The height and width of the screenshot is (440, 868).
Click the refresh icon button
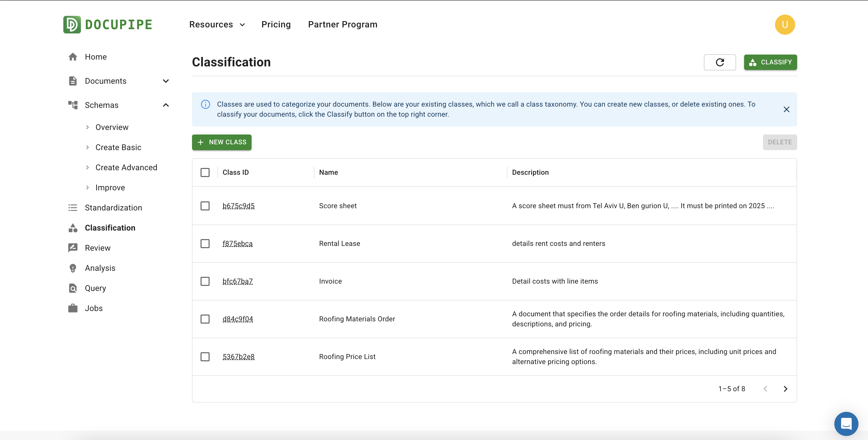click(x=719, y=62)
